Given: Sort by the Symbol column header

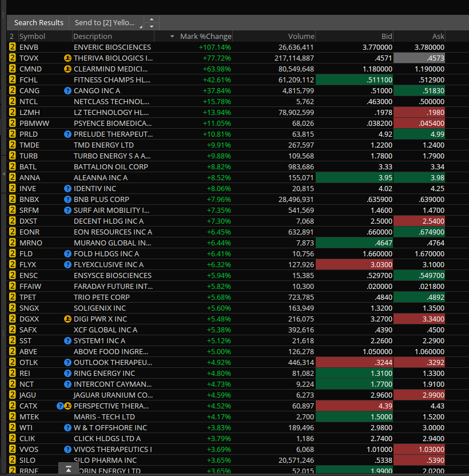Looking at the screenshot, I should pyautogui.click(x=45, y=37).
